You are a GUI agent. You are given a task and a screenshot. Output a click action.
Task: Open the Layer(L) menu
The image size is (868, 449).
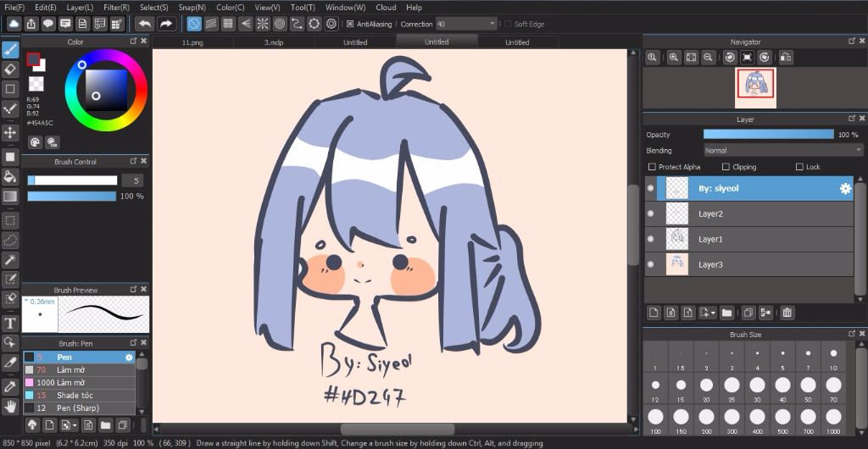[x=80, y=7]
